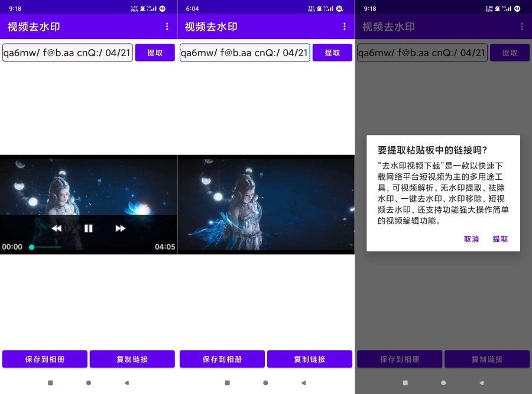Tap 复制链接 on the second screen
Image resolution: width=532 pixels, height=394 pixels.
click(x=310, y=359)
